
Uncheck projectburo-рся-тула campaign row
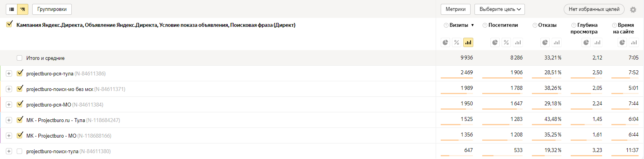pos(20,73)
